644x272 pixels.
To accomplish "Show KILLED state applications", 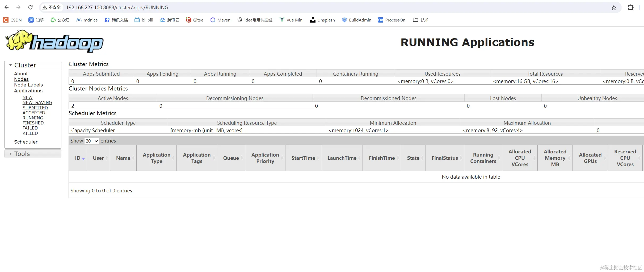I will click(30, 133).
